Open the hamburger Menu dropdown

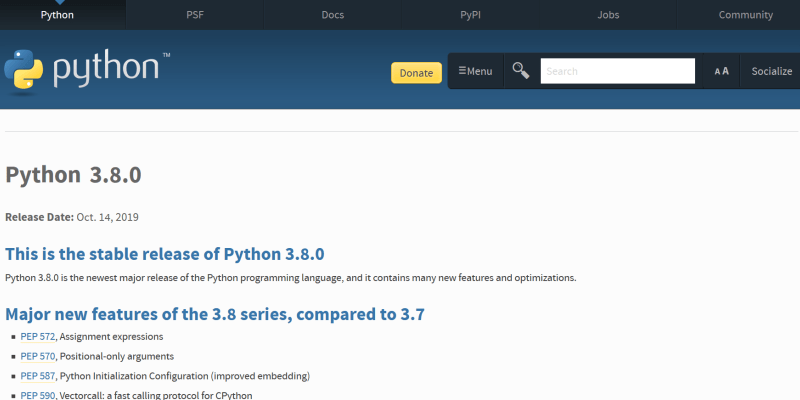(x=475, y=71)
